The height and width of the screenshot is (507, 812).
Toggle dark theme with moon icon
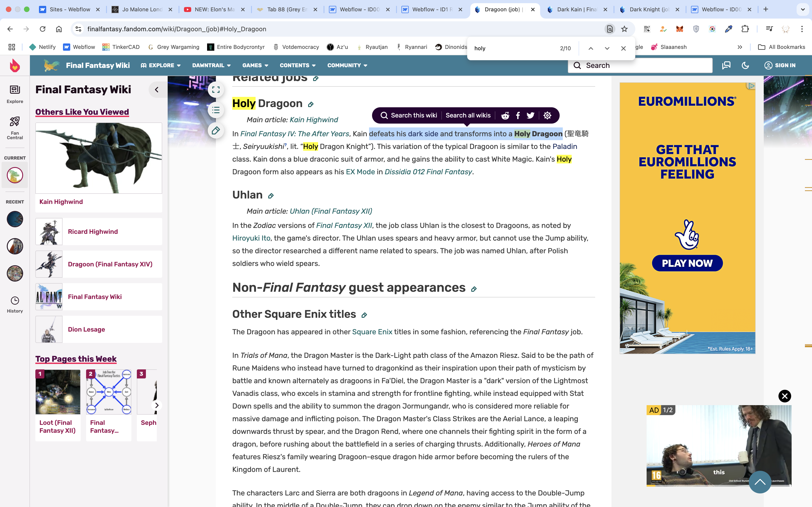[x=745, y=65]
